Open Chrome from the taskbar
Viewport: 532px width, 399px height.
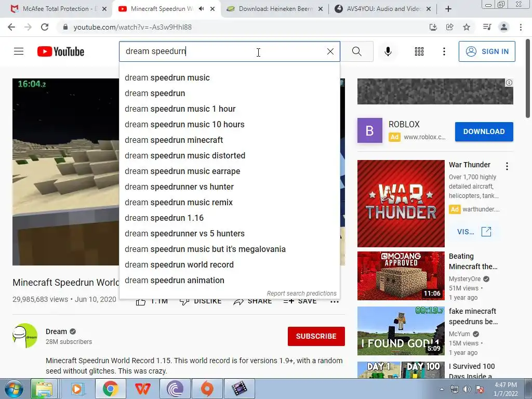110,389
